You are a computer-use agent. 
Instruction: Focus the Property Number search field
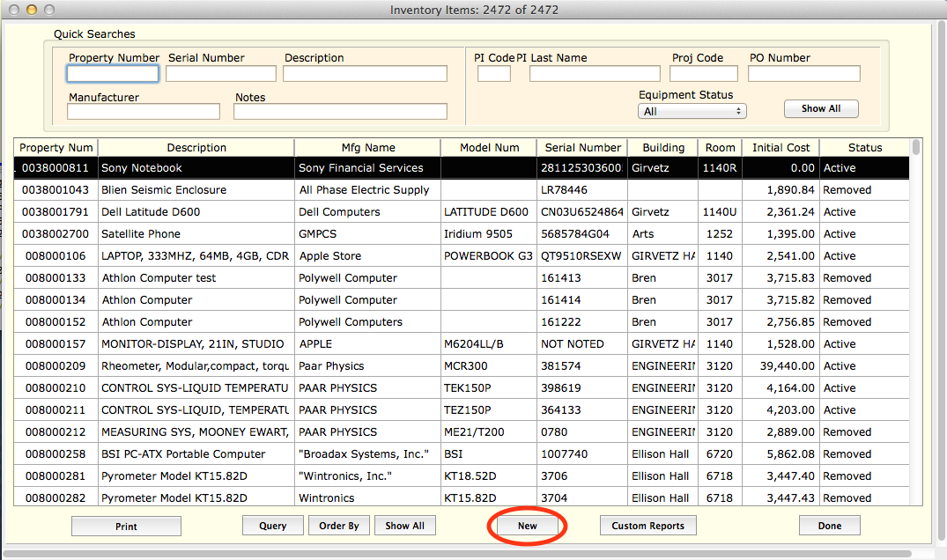pos(113,74)
